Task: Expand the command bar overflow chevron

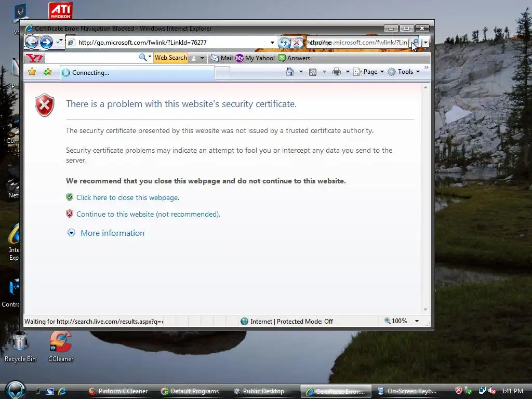Action: [x=427, y=68]
